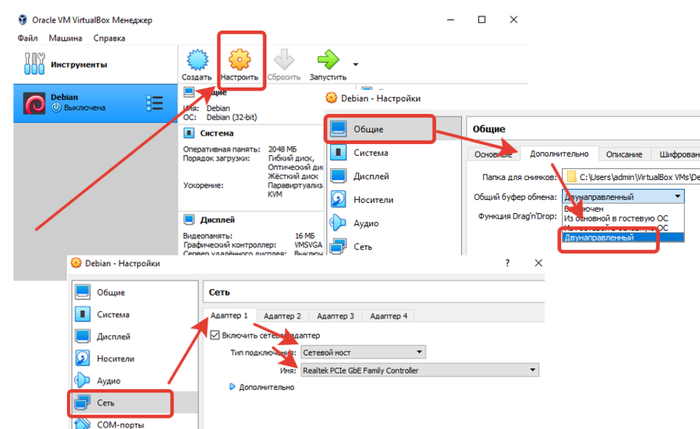The width and height of the screenshot is (700, 429).
Task: Select Носители in upper settings window
Action: click(x=373, y=200)
